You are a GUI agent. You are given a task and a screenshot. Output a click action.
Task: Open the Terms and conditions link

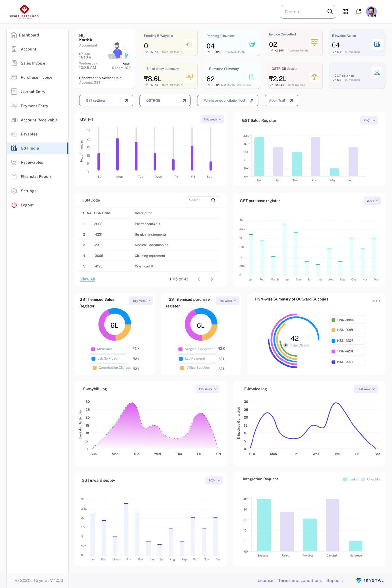300,580
